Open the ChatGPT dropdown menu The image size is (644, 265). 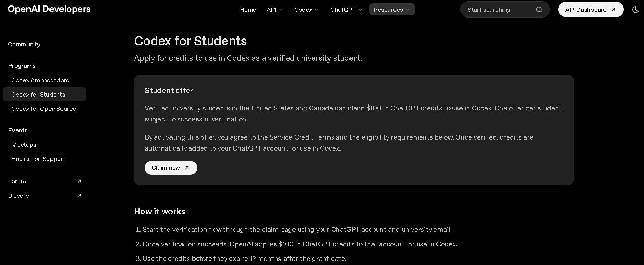click(346, 10)
